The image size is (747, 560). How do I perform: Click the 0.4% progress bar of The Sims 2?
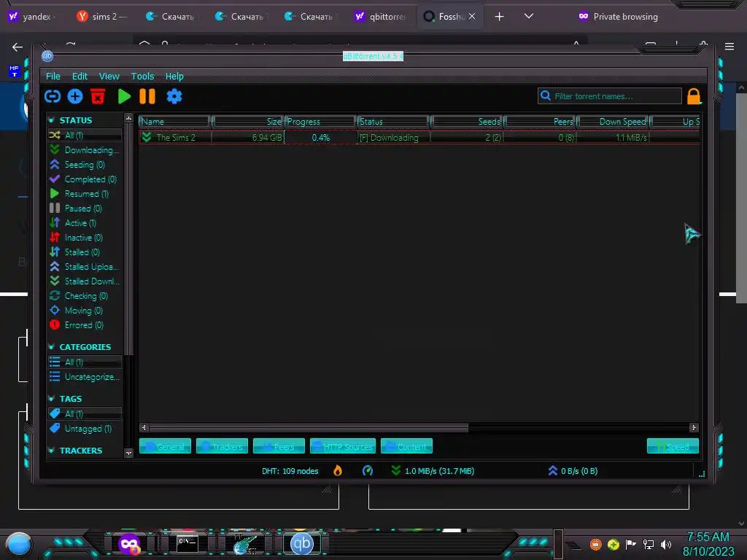click(321, 138)
